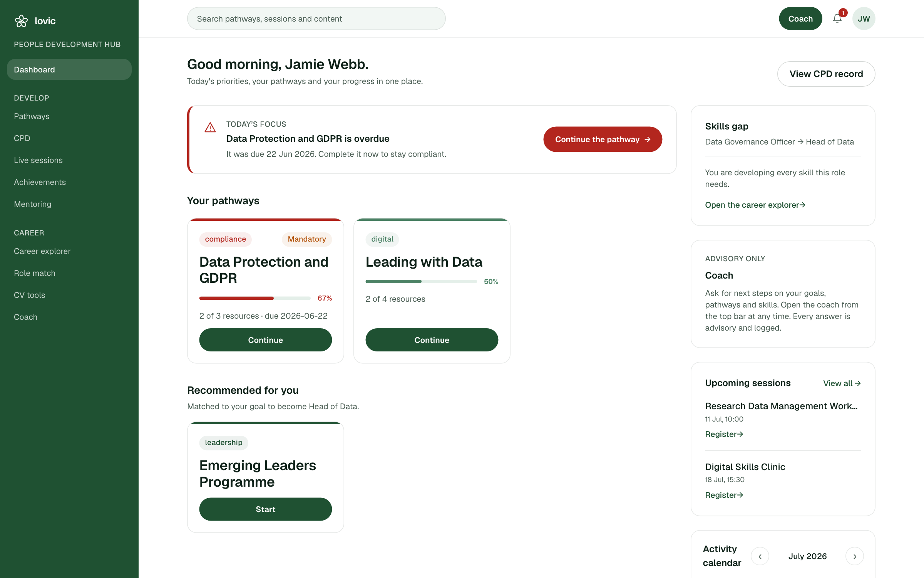Viewport: 924px width, 578px height.
Task: Click the compliance tag
Action: click(225, 239)
